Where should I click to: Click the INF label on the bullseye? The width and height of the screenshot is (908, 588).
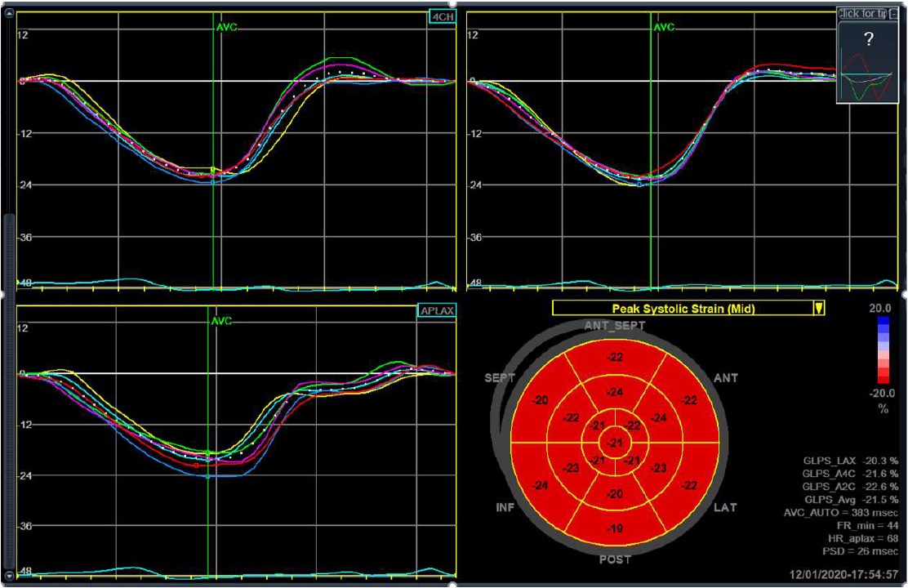(505, 507)
